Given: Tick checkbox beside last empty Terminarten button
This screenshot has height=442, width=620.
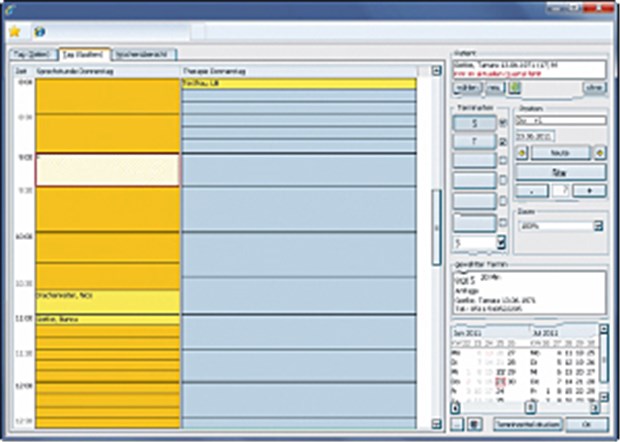Looking at the screenshot, I should [x=503, y=223].
